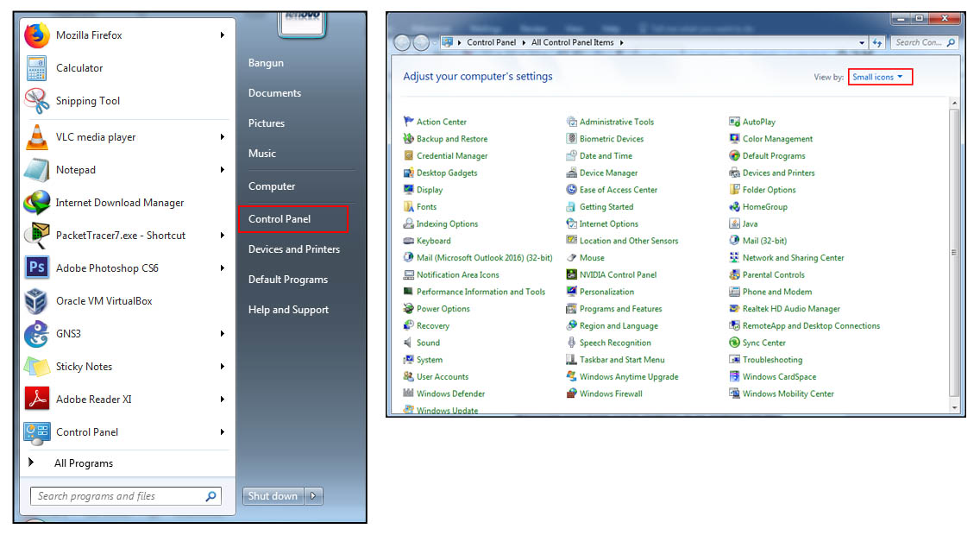Screen dimensions: 980x535
Task: Open Help and Support from Start menu
Action: [x=288, y=310]
